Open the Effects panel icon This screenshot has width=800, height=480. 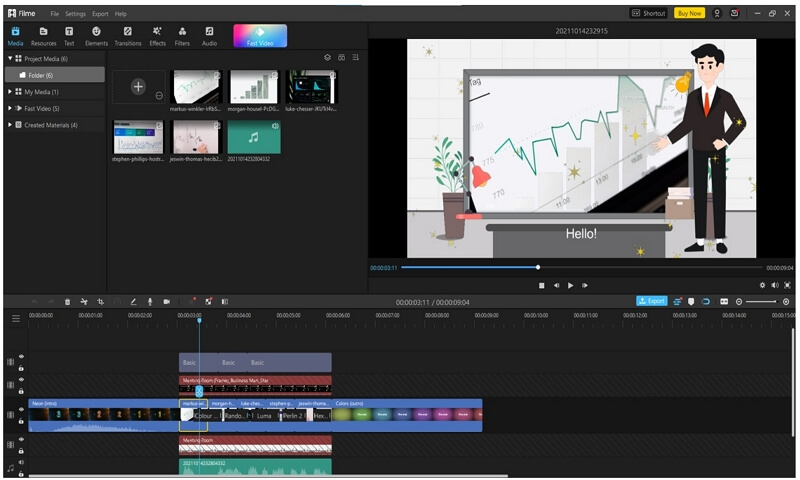pyautogui.click(x=157, y=36)
